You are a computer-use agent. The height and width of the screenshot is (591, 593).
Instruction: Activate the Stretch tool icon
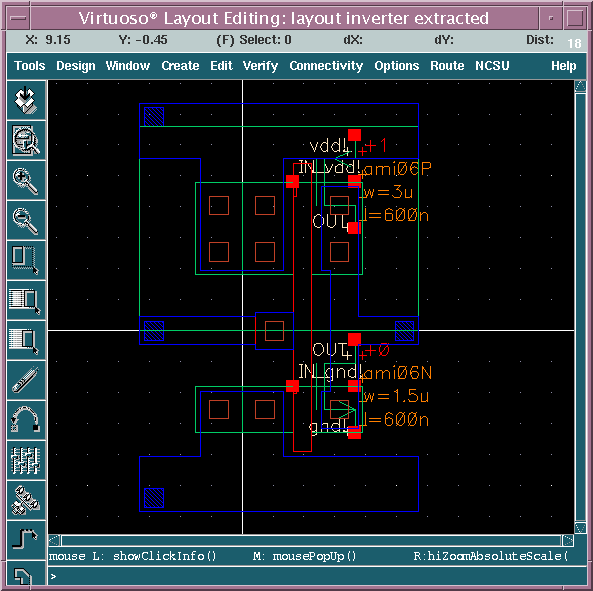click(x=26, y=261)
